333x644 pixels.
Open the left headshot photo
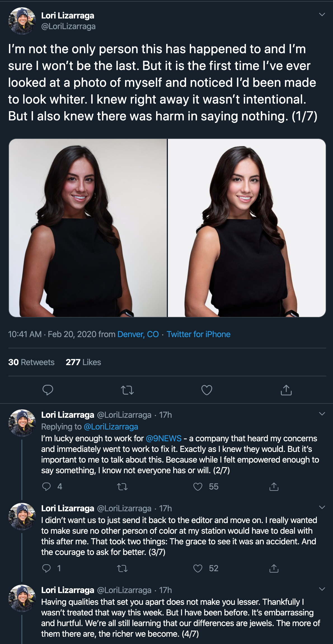point(88,228)
